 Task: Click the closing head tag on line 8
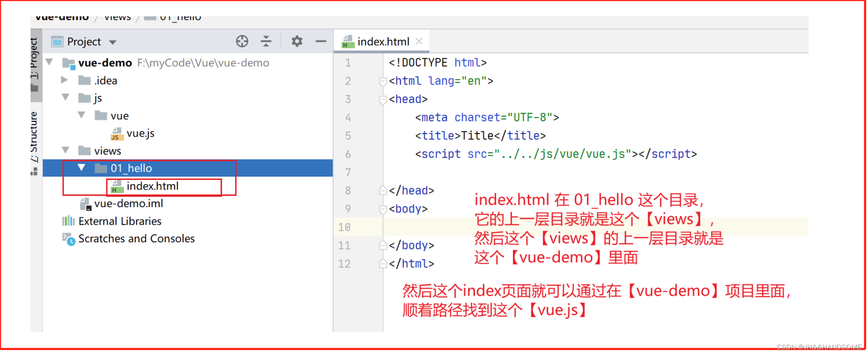pos(411,191)
